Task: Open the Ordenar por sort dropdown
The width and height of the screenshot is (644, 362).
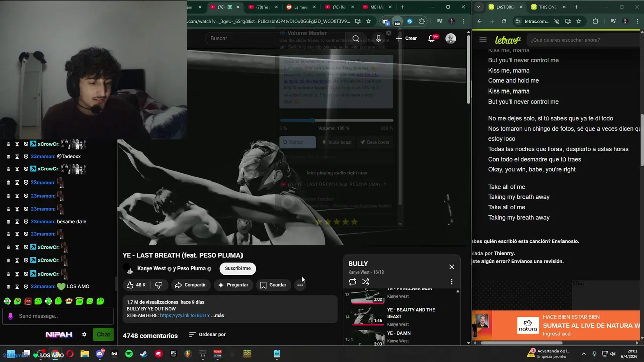Action: click(207, 334)
